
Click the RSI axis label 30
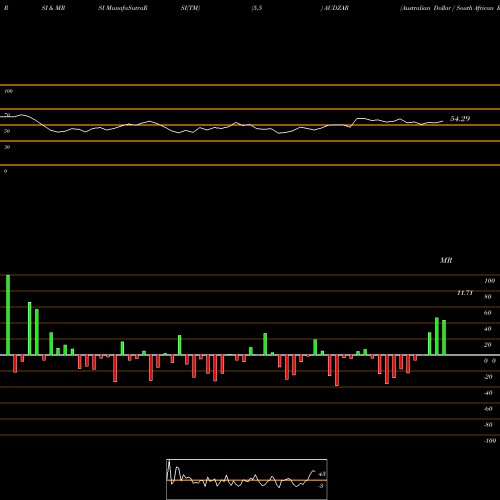coord(7,147)
